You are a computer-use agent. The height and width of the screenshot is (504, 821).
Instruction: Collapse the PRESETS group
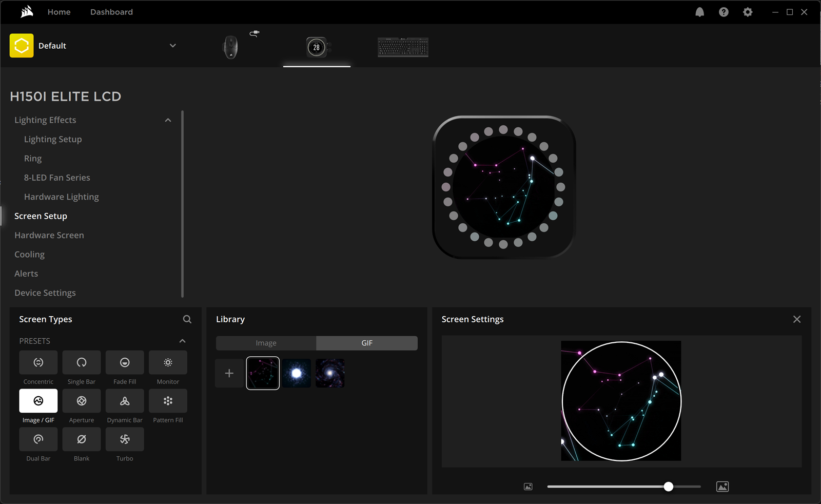(x=182, y=341)
